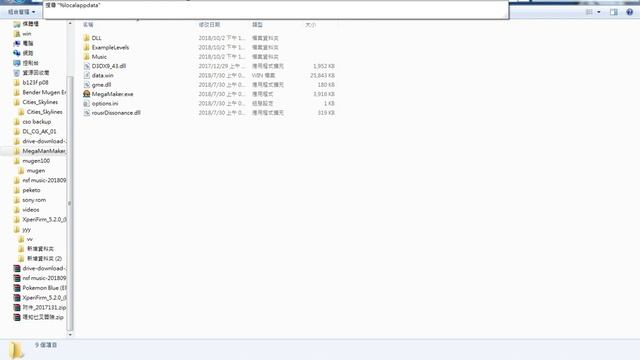
Task: Open the 組合管理 organize dropdown
Action: [x=21, y=12]
